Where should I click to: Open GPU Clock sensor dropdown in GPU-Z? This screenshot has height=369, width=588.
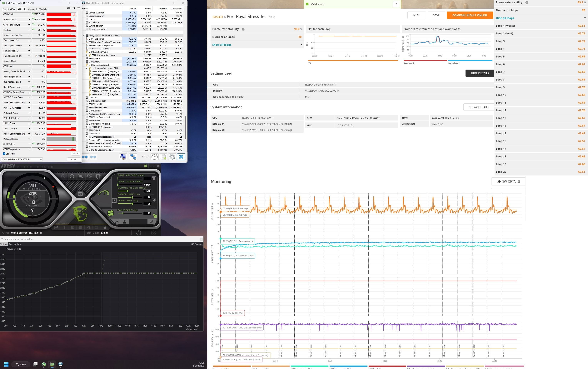coord(29,14)
